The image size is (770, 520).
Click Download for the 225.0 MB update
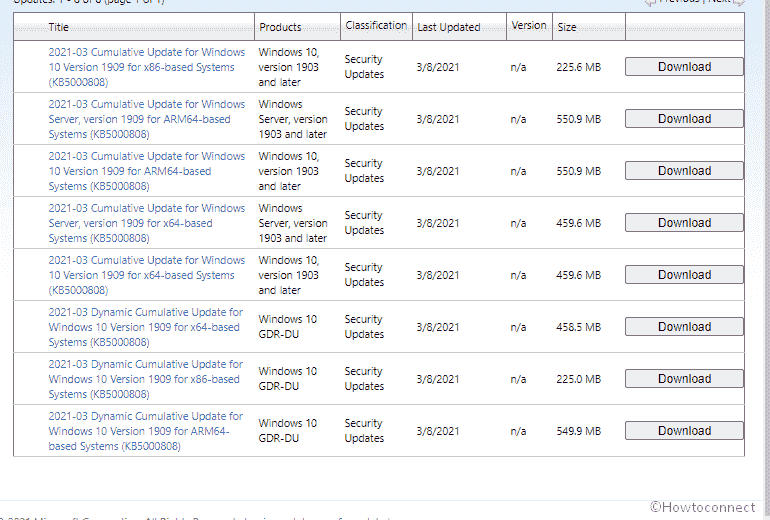[684, 379]
